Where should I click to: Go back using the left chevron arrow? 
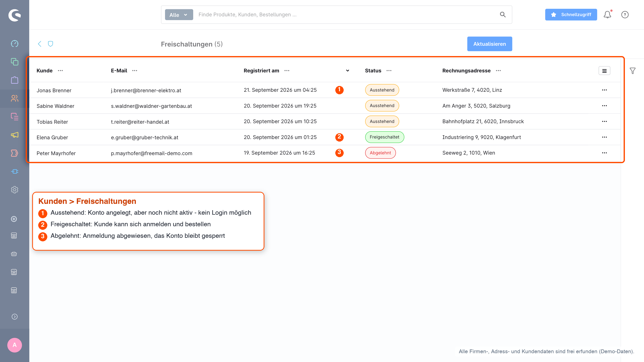tap(39, 44)
